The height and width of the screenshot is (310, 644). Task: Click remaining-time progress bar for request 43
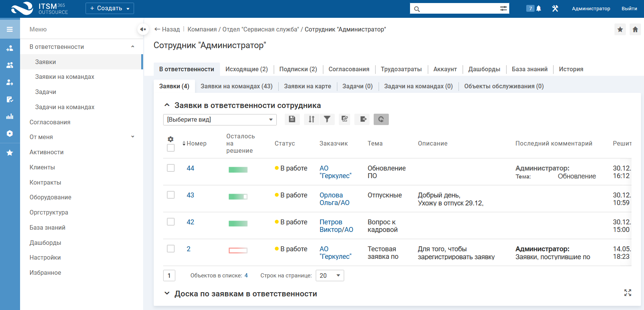tap(238, 196)
